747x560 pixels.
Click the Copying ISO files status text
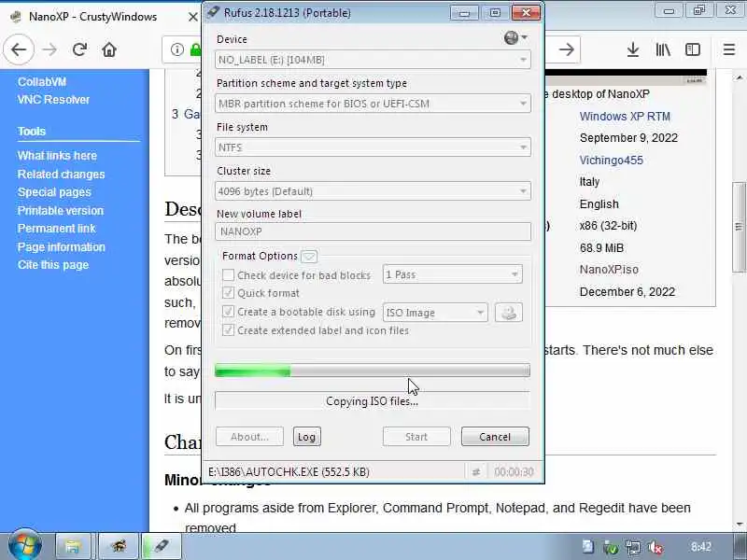pyautogui.click(x=372, y=401)
